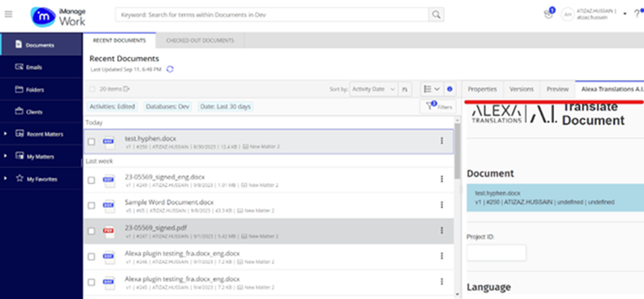Open the notifications inbox icon
The height and width of the screenshot is (299, 644).
548,15
